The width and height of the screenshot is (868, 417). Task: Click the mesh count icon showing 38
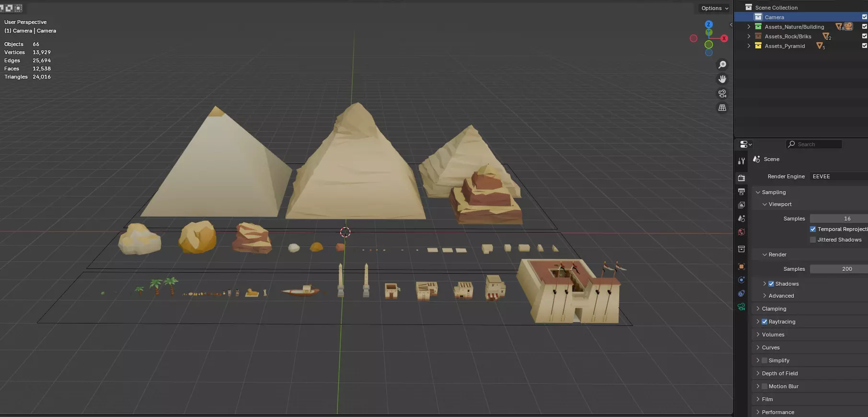(839, 27)
